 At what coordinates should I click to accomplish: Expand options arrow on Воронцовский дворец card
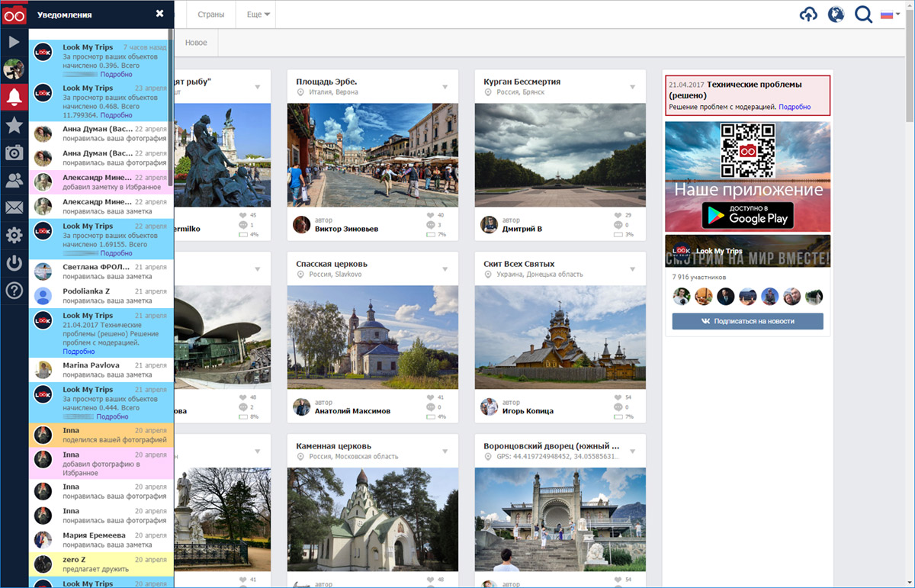tap(633, 451)
